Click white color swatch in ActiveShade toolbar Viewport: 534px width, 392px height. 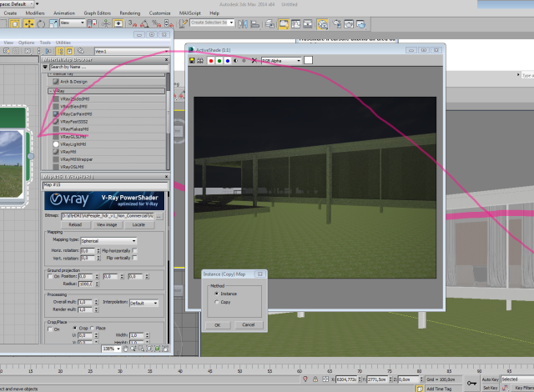pos(308,61)
